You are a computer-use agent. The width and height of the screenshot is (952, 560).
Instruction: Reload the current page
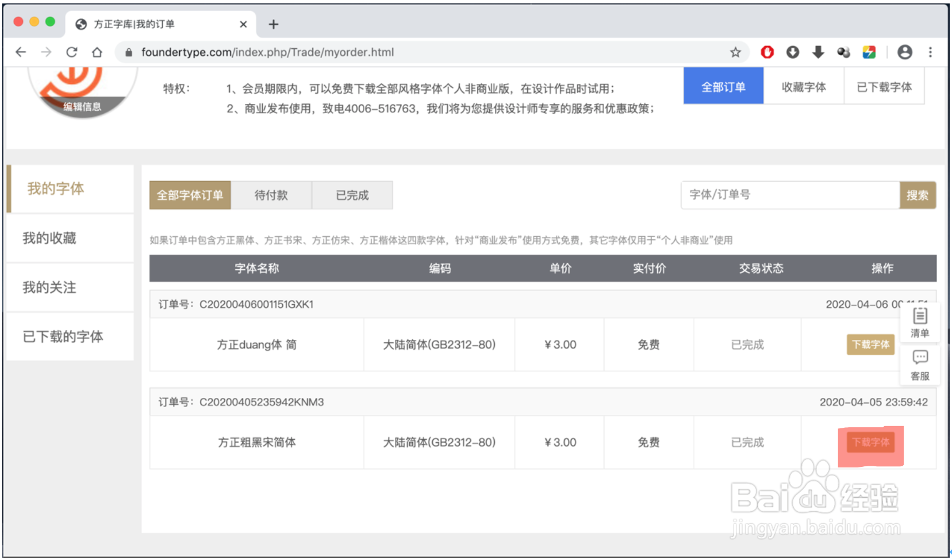[x=72, y=52]
